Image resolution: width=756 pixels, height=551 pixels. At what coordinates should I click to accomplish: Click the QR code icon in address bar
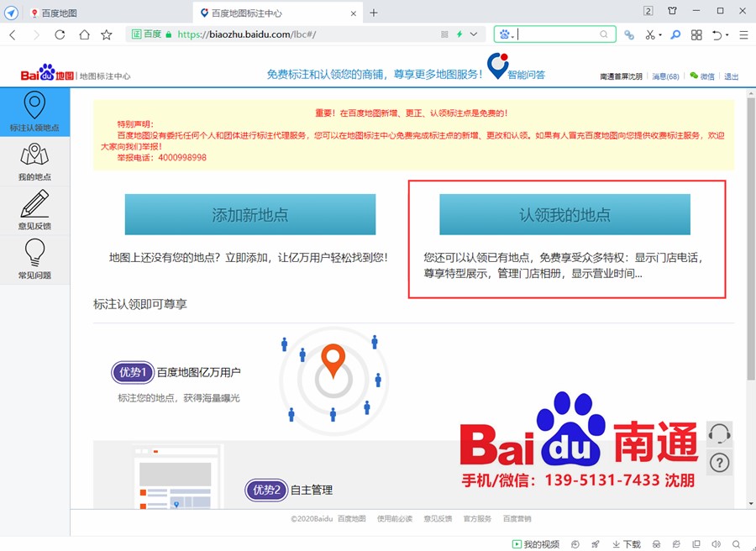click(x=444, y=34)
